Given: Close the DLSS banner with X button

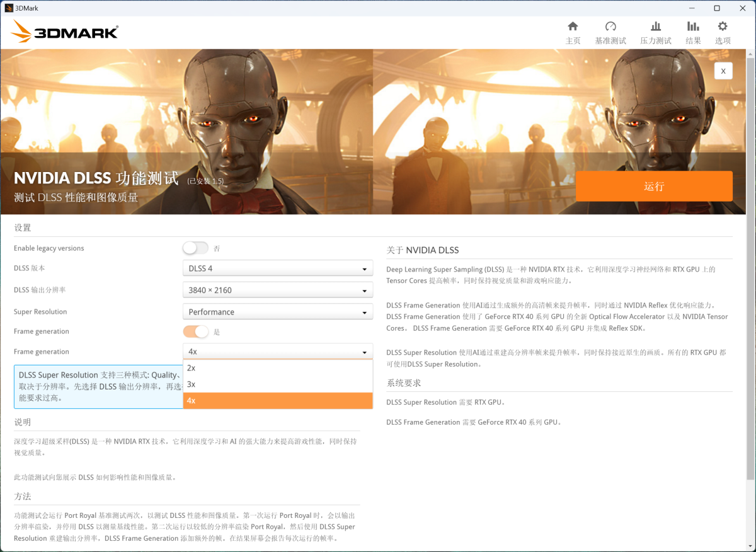Looking at the screenshot, I should pos(723,71).
